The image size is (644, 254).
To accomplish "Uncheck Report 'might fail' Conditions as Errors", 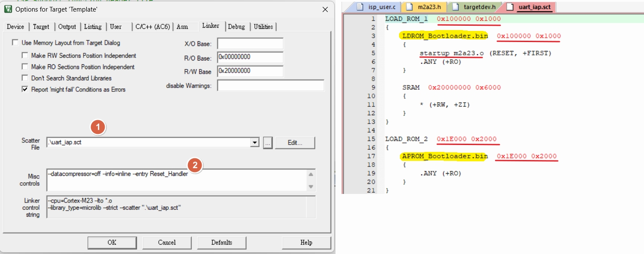I will point(25,90).
